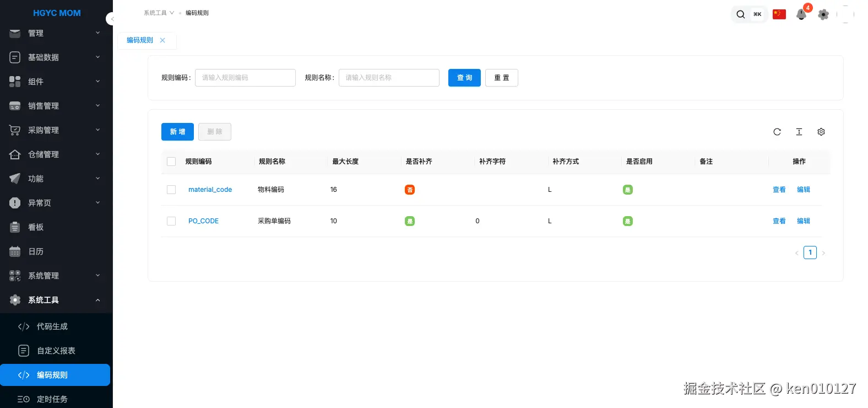The image size is (868, 408).
Task: Open notifications bell with badge 4
Action: click(801, 14)
